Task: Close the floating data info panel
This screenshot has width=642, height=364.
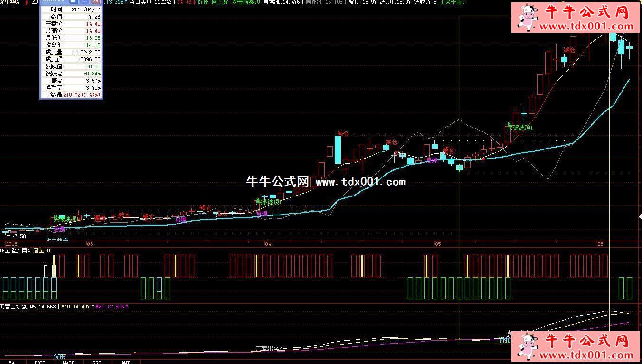Action: coord(95,1)
